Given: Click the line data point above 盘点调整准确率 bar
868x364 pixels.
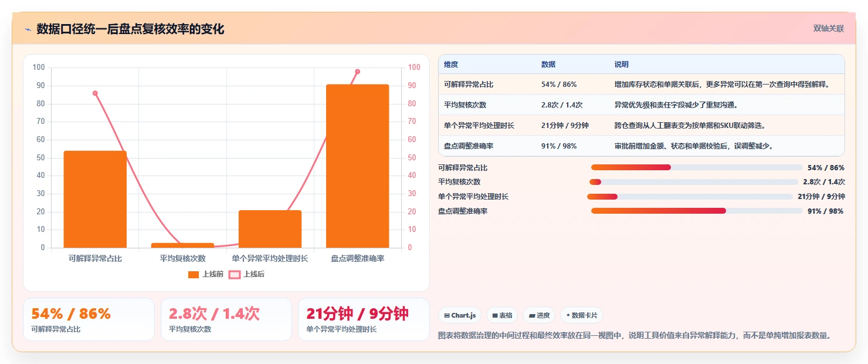Looking at the screenshot, I should (357, 72).
